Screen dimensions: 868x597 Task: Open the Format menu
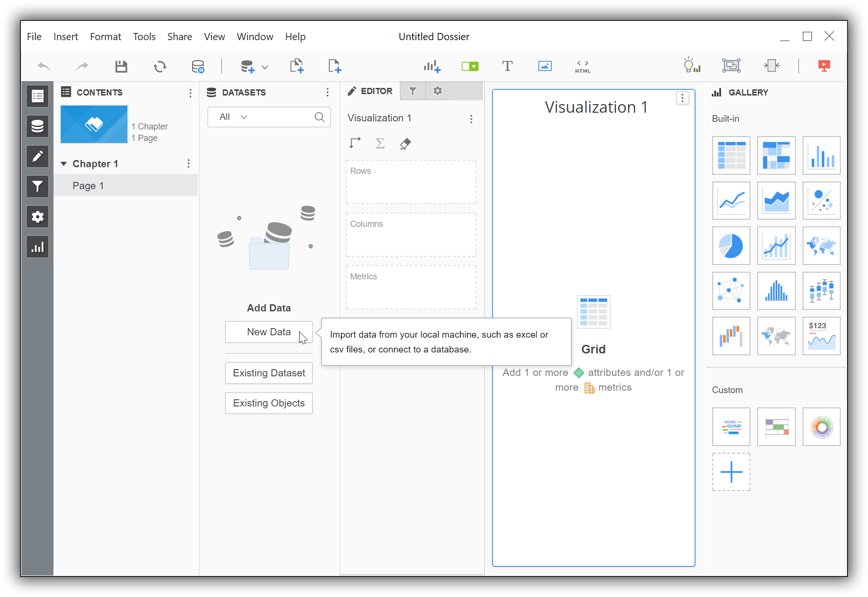pos(105,36)
